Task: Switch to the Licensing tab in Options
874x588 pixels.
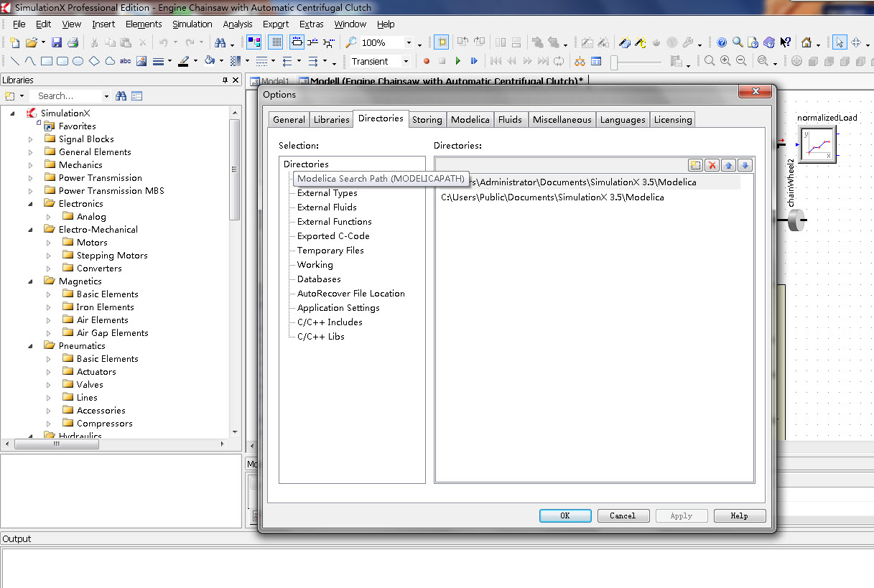Action: tap(672, 120)
